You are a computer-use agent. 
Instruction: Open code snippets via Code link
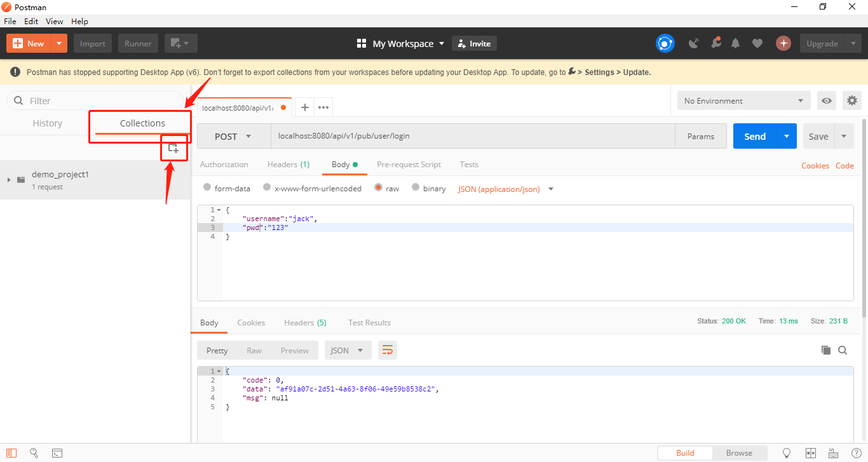844,165
